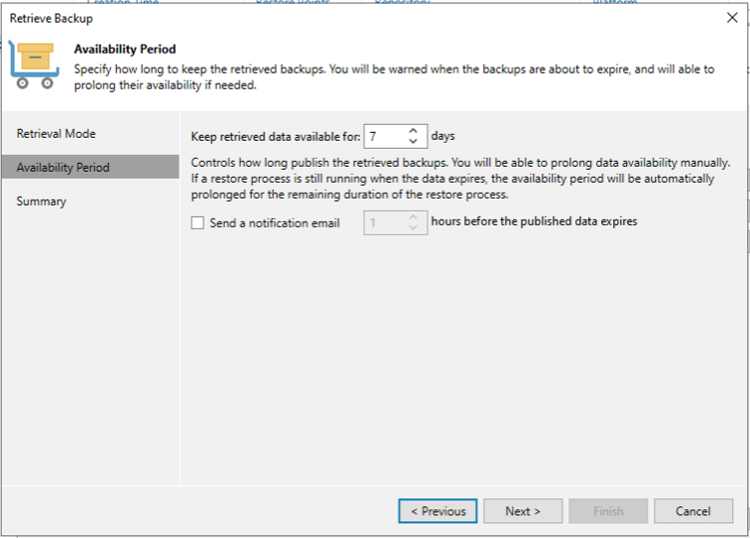
Task: Click the Previous button
Action: (x=438, y=511)
